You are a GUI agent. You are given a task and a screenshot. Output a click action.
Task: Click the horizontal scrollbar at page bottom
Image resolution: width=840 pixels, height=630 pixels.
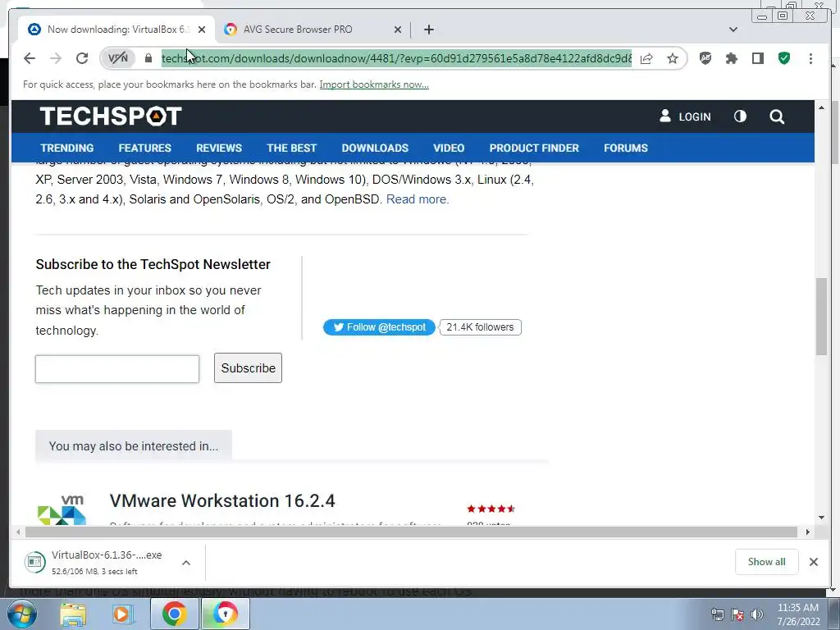pyautogui.click(x=412, y=532)
